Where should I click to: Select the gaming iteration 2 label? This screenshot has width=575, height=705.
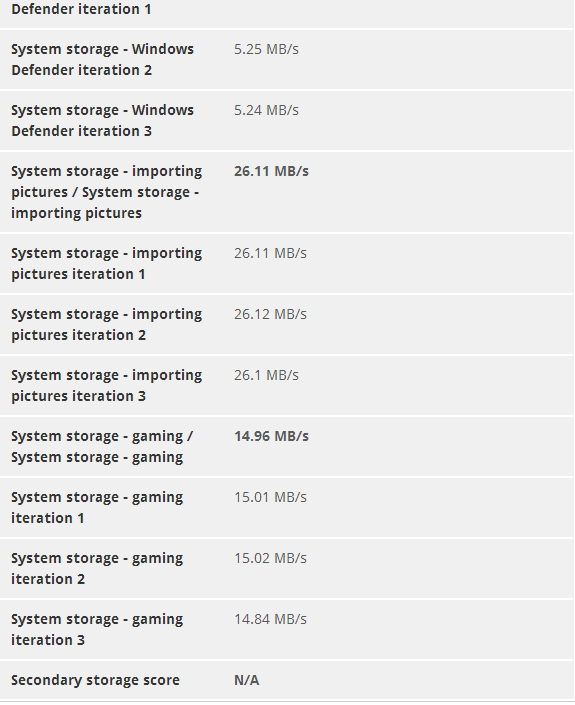click(x=97, y=569)
